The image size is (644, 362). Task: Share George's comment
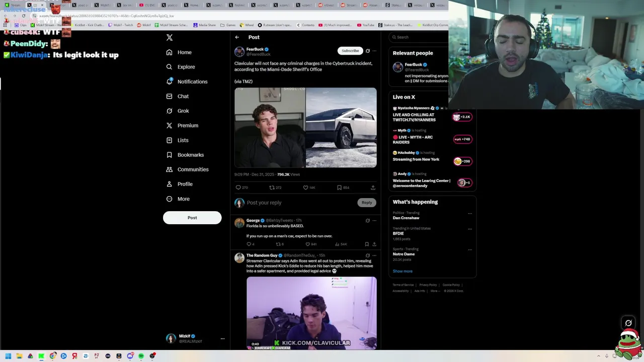click(x=374, y=244)
